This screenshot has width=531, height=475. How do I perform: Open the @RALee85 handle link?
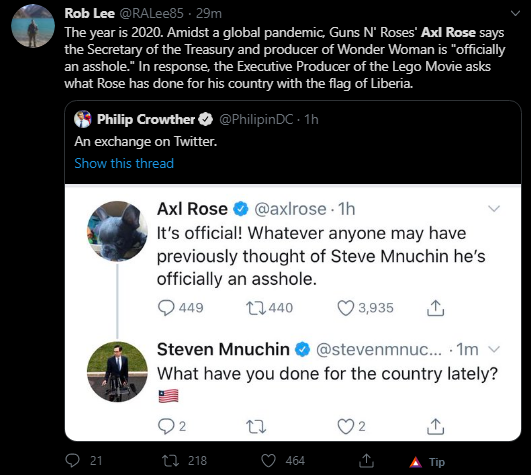pos(151,14)
